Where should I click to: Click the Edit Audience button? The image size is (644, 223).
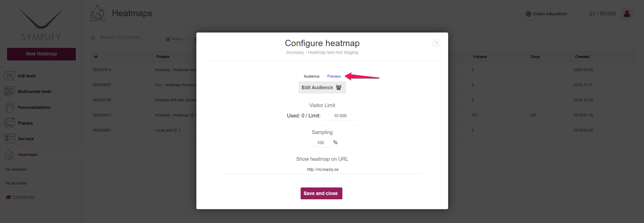tap(322, 87)
